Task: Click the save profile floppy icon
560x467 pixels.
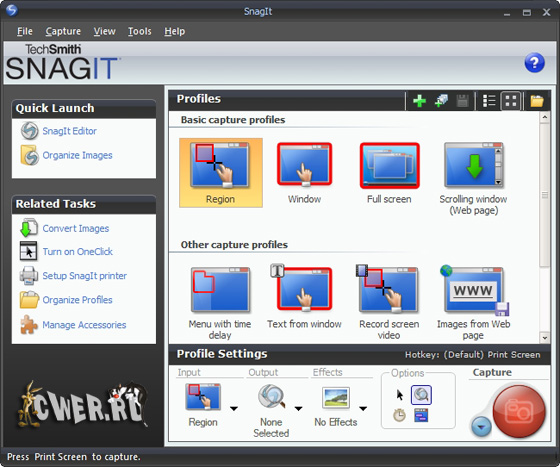Action: click(x=462, y=101)
